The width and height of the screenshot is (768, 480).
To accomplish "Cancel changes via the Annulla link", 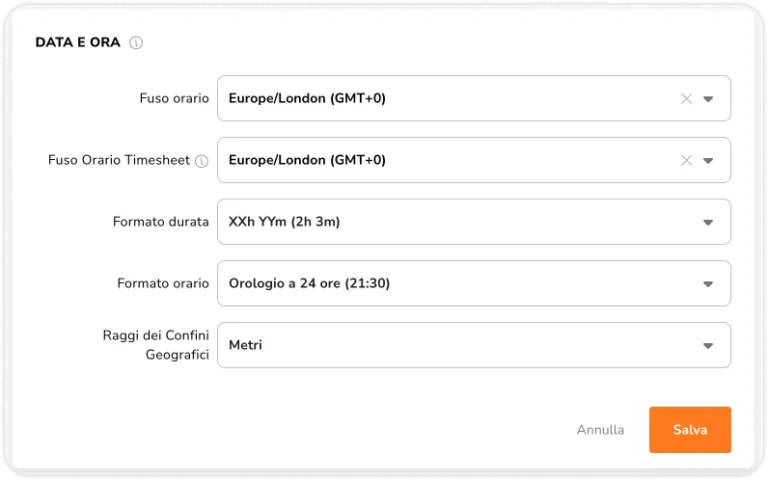I will pos(600,430).
